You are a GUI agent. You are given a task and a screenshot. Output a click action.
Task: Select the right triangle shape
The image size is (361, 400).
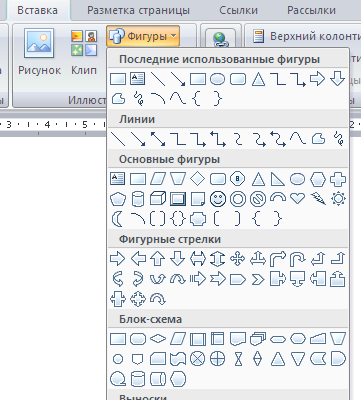click(278, 179)
